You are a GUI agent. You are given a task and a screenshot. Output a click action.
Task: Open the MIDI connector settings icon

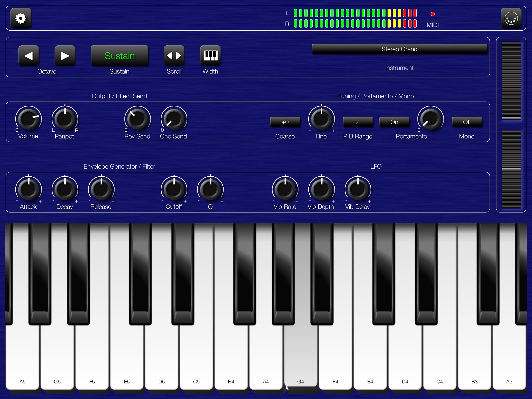(x=511, y=18)
